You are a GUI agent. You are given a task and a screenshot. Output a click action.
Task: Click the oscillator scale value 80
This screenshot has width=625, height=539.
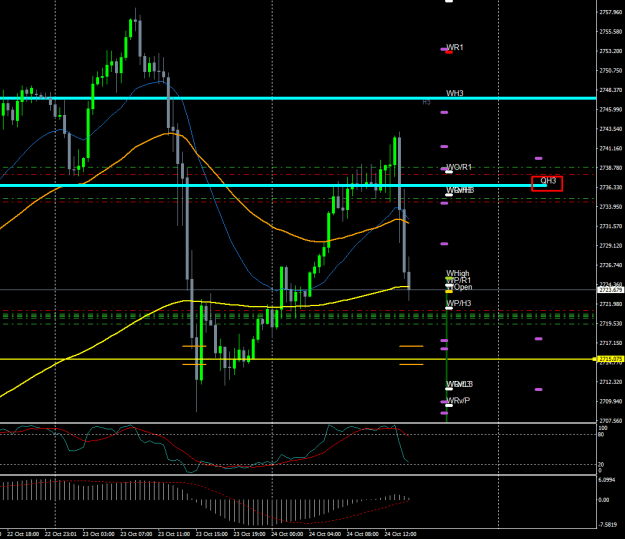click(x=602, y=434)
